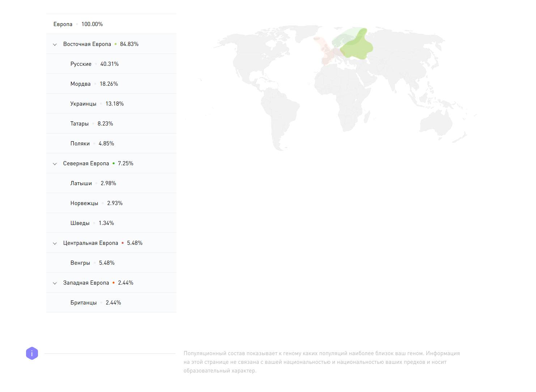Select the Венгры 5.48% entry
Image resolution: width=536 pixels, height=392 pixels.
[92, 263]
